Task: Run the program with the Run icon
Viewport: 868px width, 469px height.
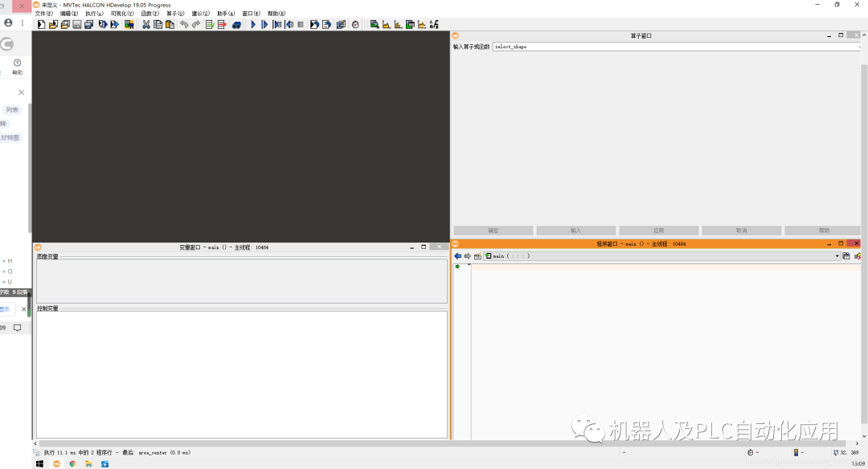Action: 252,24
